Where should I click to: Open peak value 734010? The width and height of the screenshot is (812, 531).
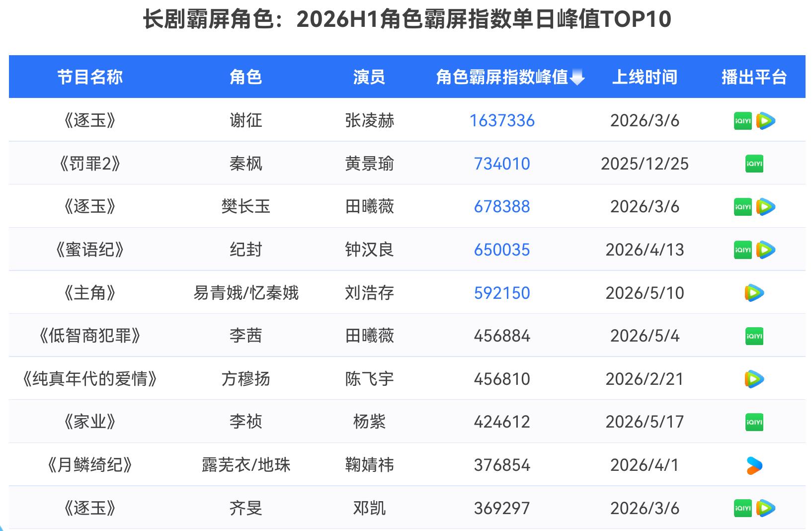(x=502, y=164)
